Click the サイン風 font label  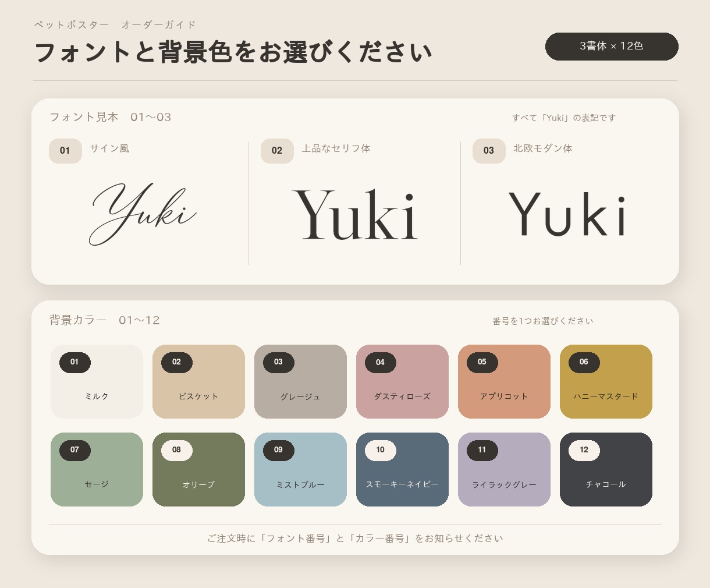(x=109, y=148)
